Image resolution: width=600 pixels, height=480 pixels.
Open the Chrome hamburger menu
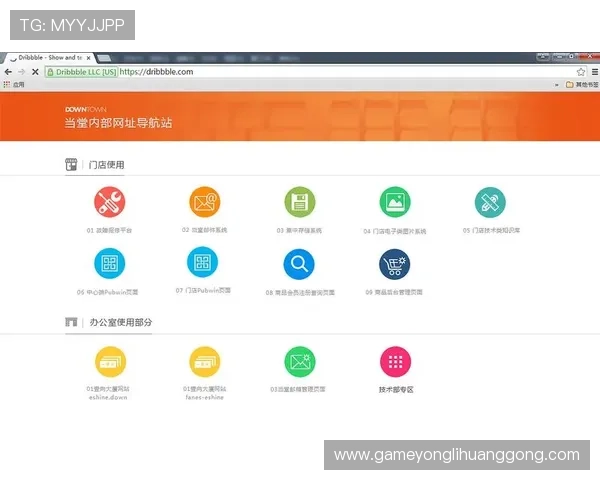[x=595, y=72]
